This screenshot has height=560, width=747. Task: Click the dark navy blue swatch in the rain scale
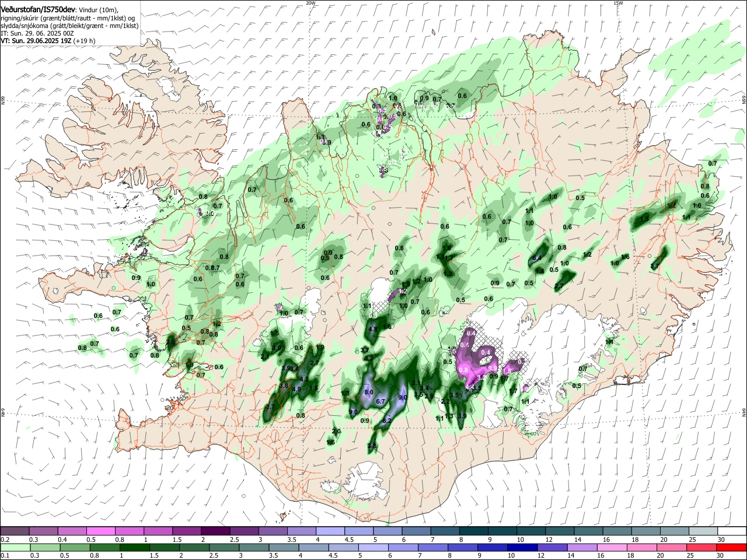[x=522, y=547]
